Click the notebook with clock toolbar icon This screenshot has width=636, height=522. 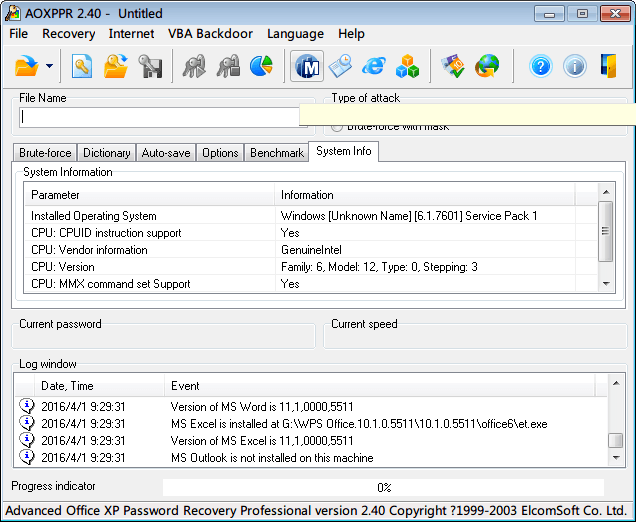point(340,66)
